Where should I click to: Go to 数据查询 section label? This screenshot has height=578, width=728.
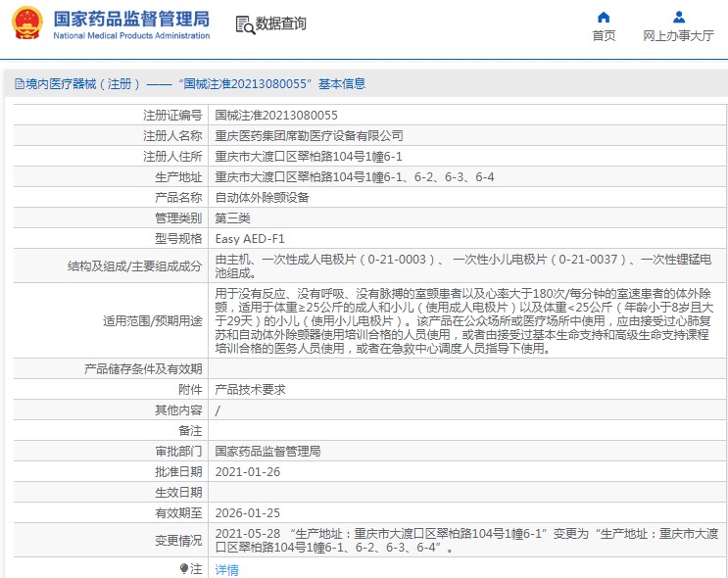coord(280,24)
